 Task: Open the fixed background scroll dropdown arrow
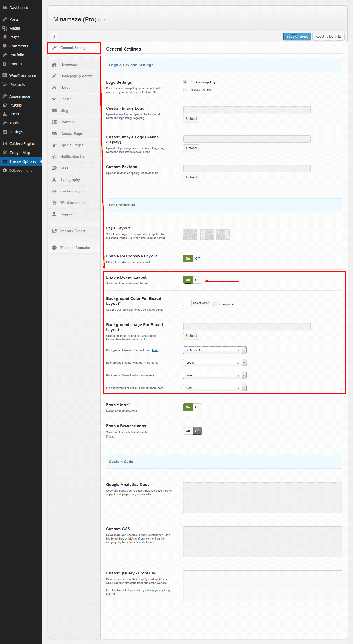[x=244, y=388]
